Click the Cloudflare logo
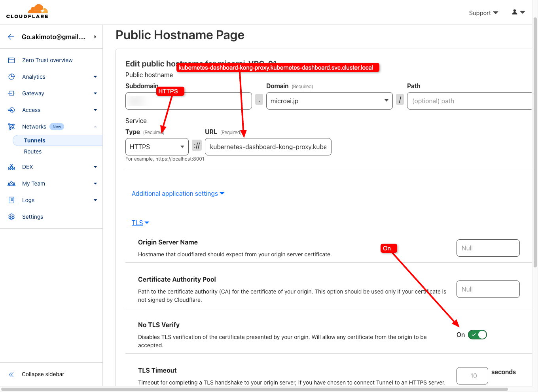Viewport: 538px width, 392px height. (x=27, y=11)
